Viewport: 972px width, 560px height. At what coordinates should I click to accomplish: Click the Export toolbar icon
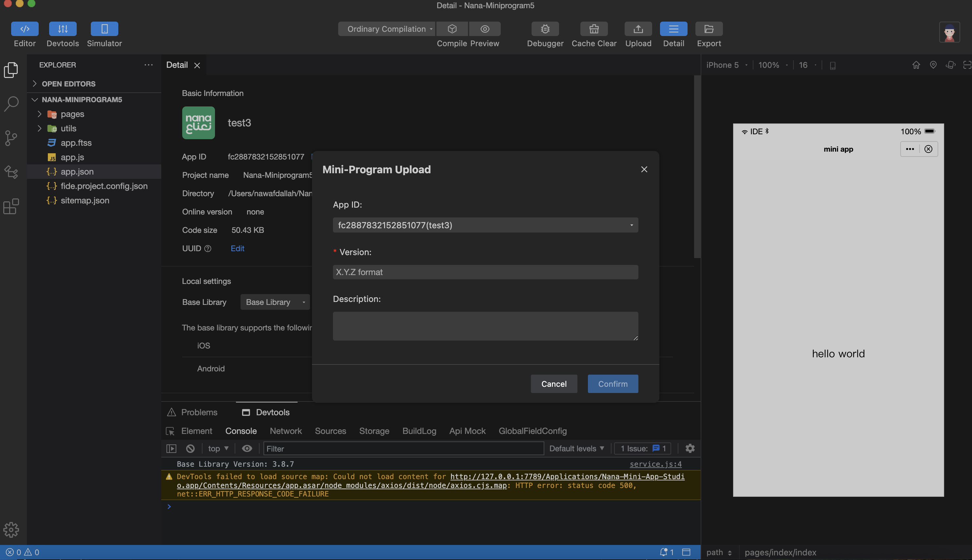point(709,29)
